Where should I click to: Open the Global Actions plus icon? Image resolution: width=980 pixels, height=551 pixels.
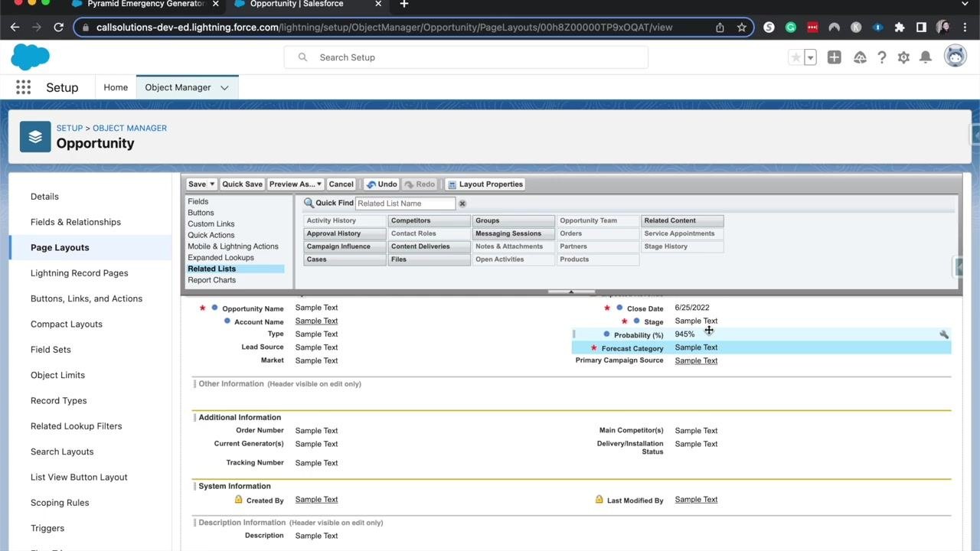click(x=835, y=57)
